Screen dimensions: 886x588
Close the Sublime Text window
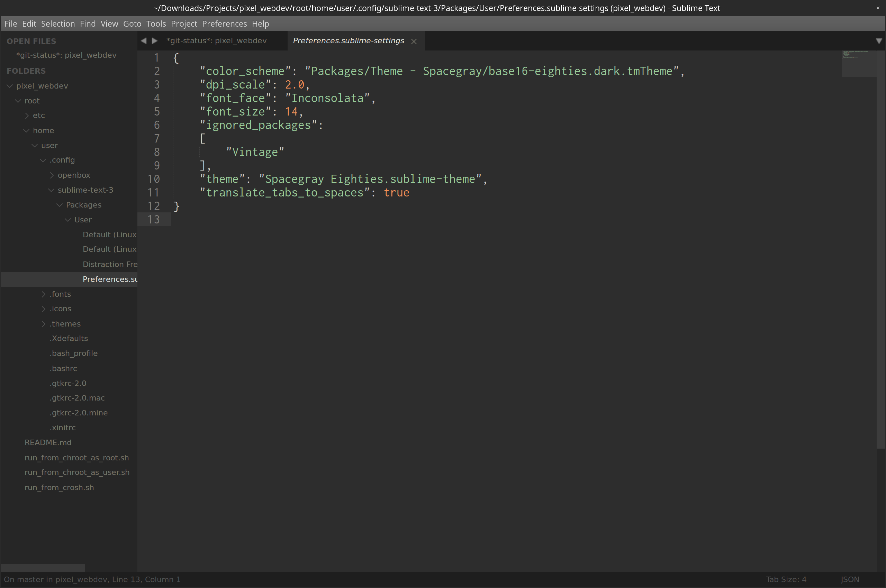click(878, 8)
